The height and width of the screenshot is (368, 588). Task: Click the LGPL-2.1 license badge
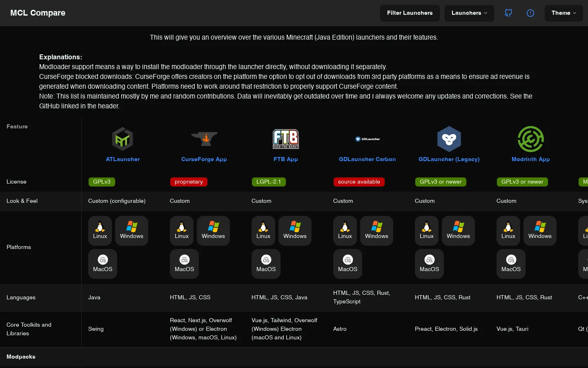[x=269, y=182]
